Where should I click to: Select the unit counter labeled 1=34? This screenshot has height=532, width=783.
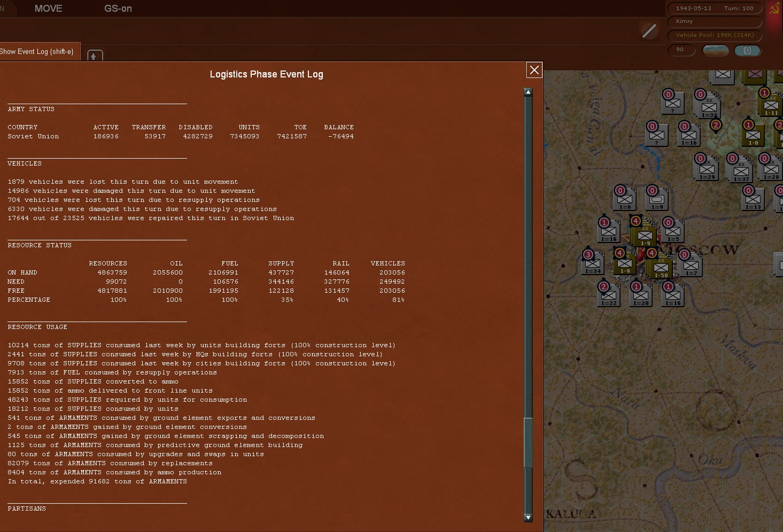pyautogui.click(x=593, y=263)
